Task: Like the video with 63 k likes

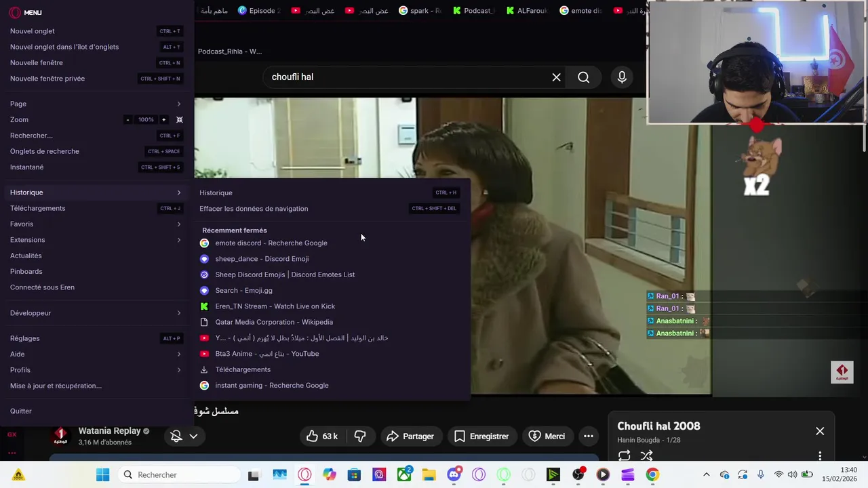Action: tap(322, 436)
